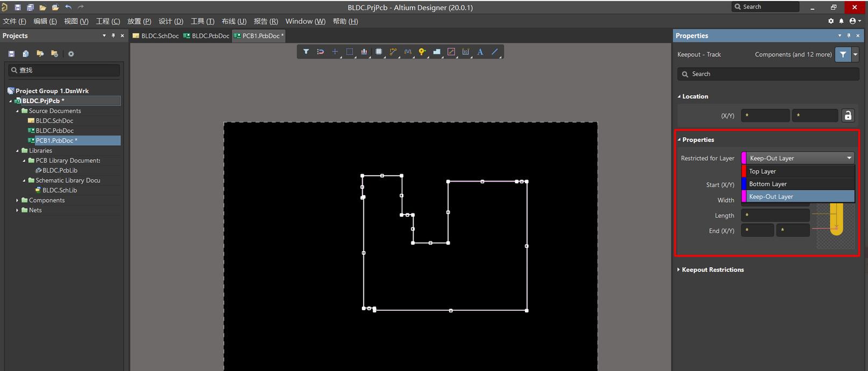Open the 编辑 (E) menu
This screenshot has height=371, width=868.
pyautogui.click(x=45, y=21)
